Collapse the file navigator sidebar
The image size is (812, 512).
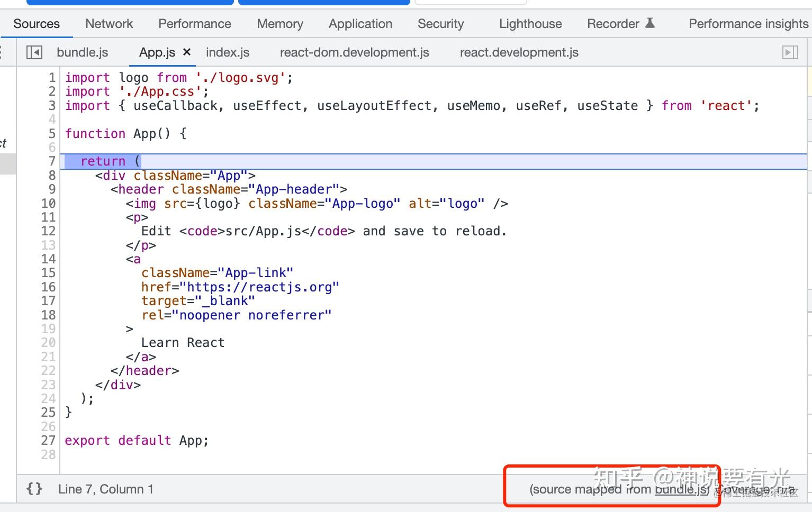tap(34, 52)
